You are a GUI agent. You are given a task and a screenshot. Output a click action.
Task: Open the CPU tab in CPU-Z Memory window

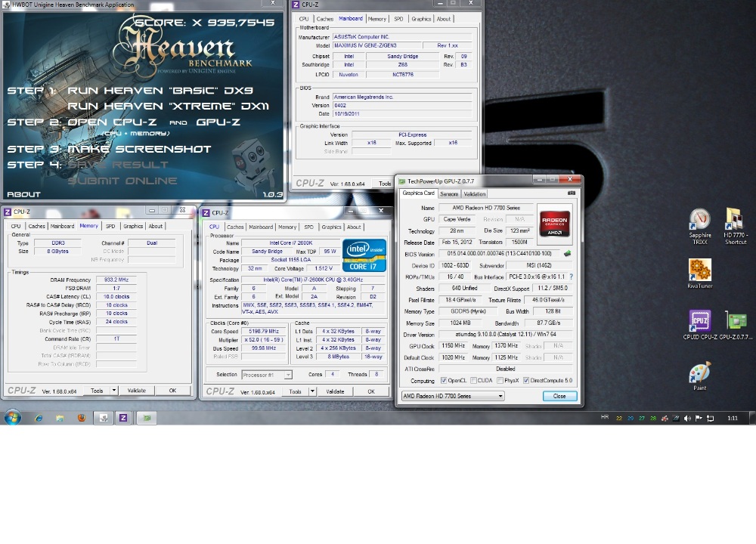tap(16, 226)
